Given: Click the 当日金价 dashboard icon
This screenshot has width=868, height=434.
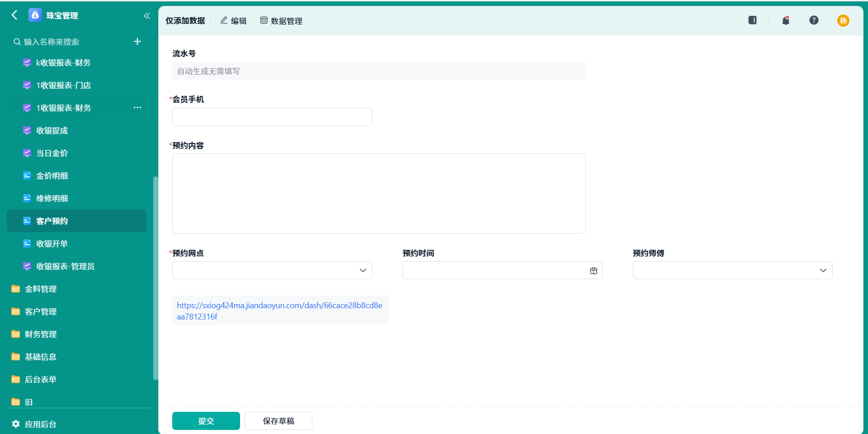Looking at the screenshot, I should coord(27,153).
